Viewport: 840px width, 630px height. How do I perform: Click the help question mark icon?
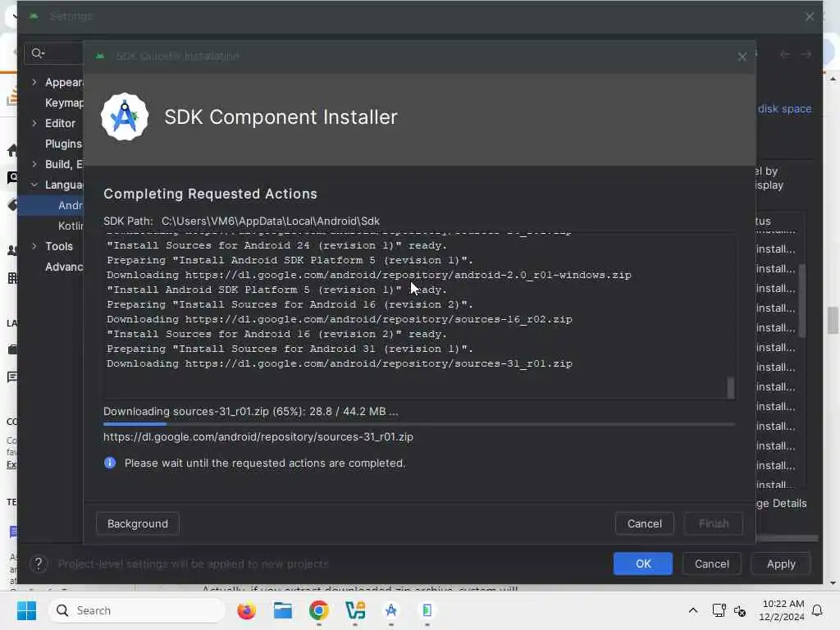click(x=38, y=564)
